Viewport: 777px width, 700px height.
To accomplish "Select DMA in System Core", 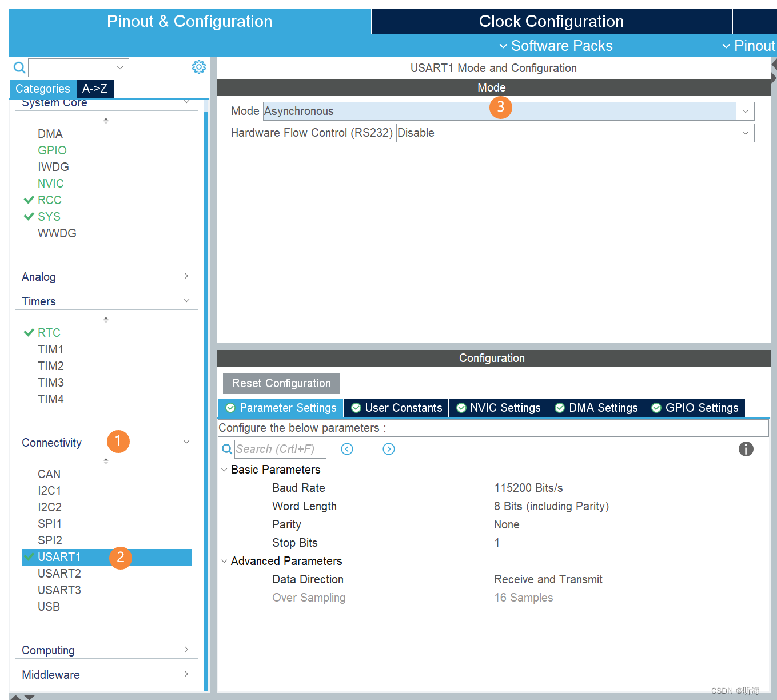I will point(50,134).
